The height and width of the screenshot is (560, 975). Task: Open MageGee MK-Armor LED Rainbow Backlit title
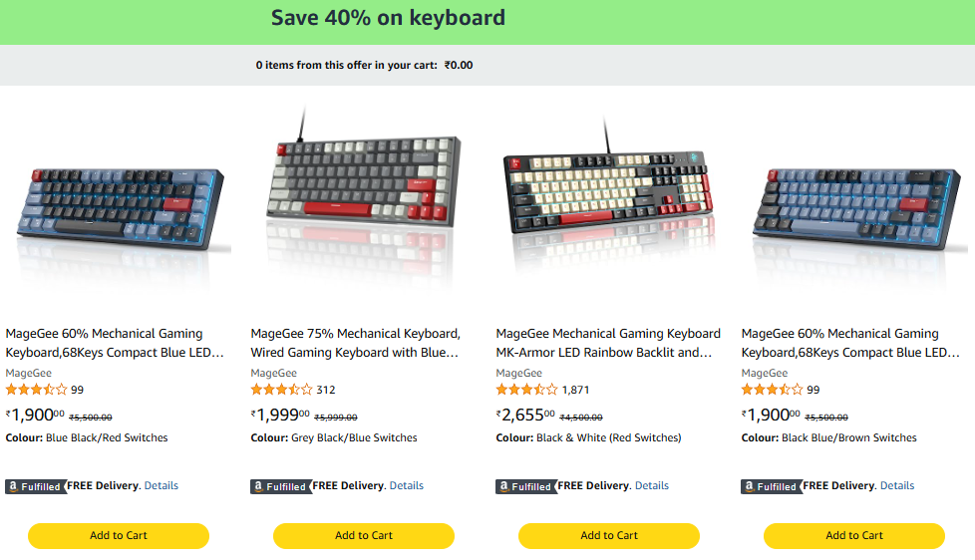607,343
